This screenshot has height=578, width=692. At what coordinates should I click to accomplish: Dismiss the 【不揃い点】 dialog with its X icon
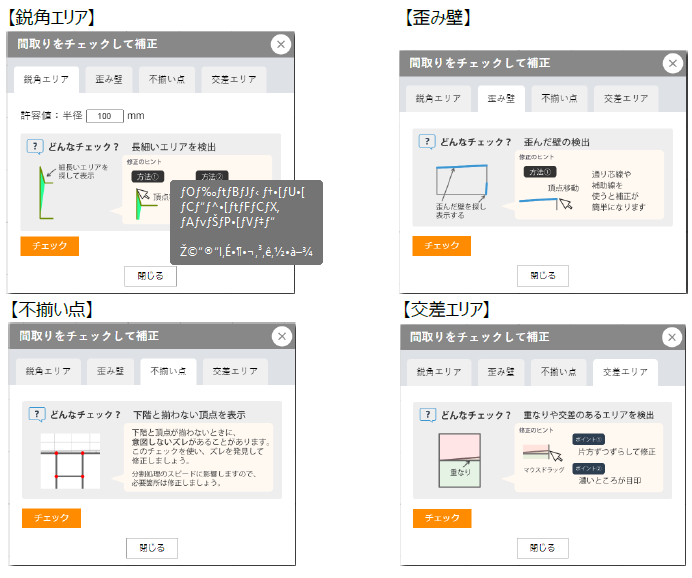[x=282, y=337]
